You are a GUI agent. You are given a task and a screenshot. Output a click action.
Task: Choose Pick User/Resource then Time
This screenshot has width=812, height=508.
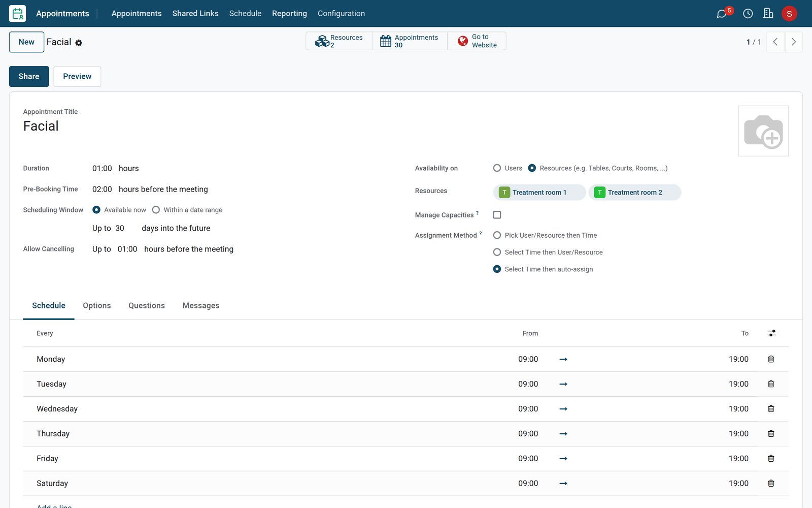pos(497,235)
